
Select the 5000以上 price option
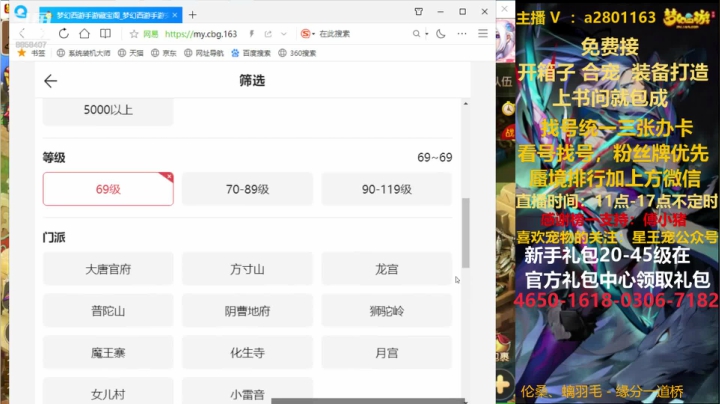click(x=108, y=111)
